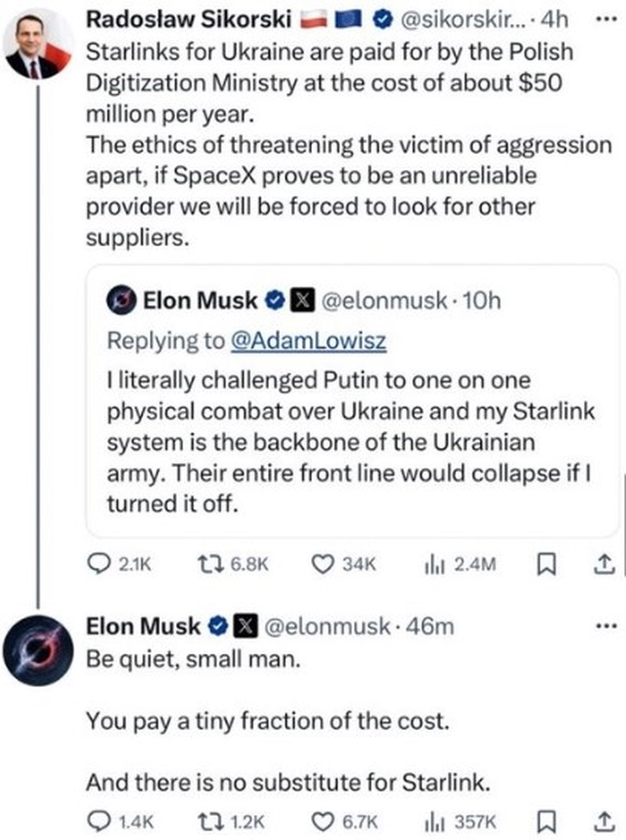Reply to Sikorski's Starlink tweet
This screenshot has height=840, width=626.
click(x=99, y=565)
